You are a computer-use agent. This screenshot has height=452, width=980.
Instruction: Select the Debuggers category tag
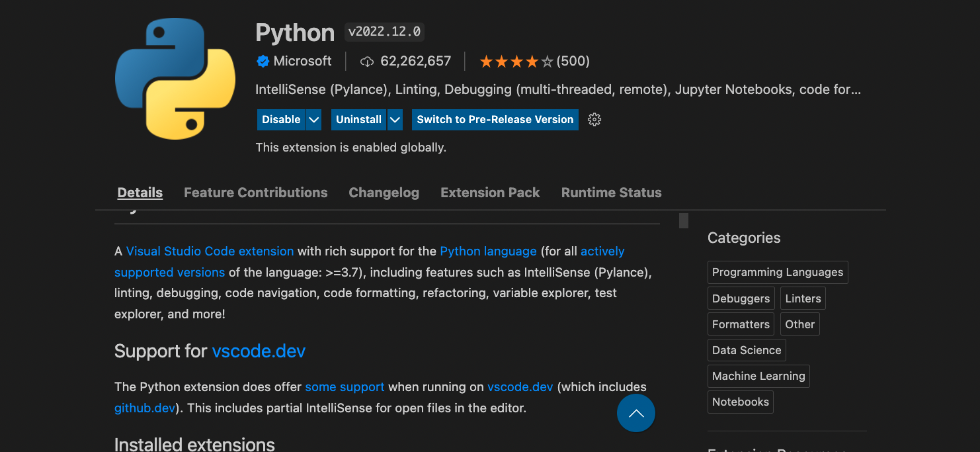pyautogui.click(x=741, y=298)
